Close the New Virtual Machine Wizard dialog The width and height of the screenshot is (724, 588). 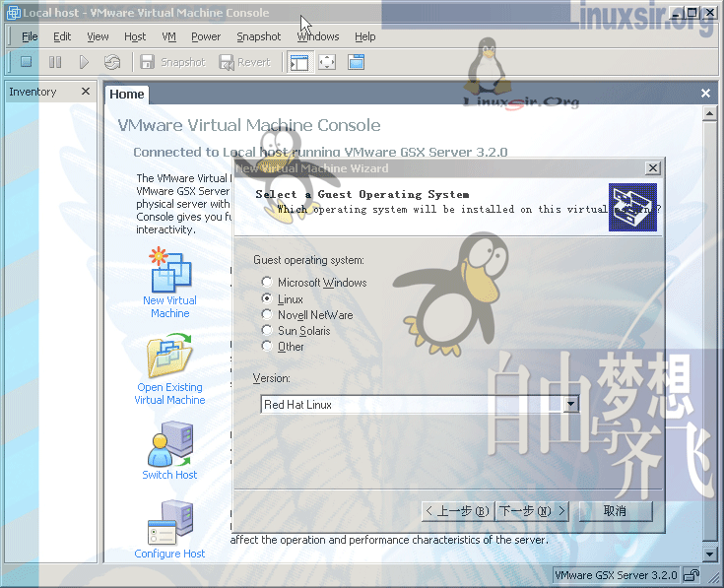[653, 168]
